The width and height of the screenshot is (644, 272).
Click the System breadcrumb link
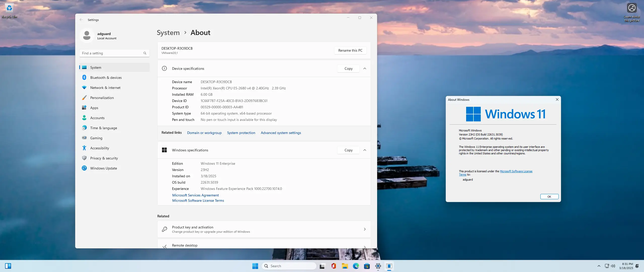click(168, 32)
